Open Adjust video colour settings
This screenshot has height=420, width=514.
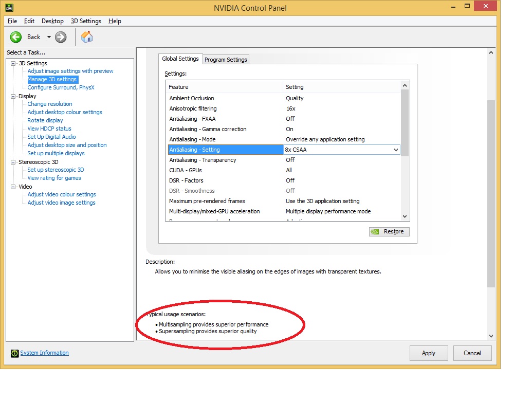[x=62, y=194]
